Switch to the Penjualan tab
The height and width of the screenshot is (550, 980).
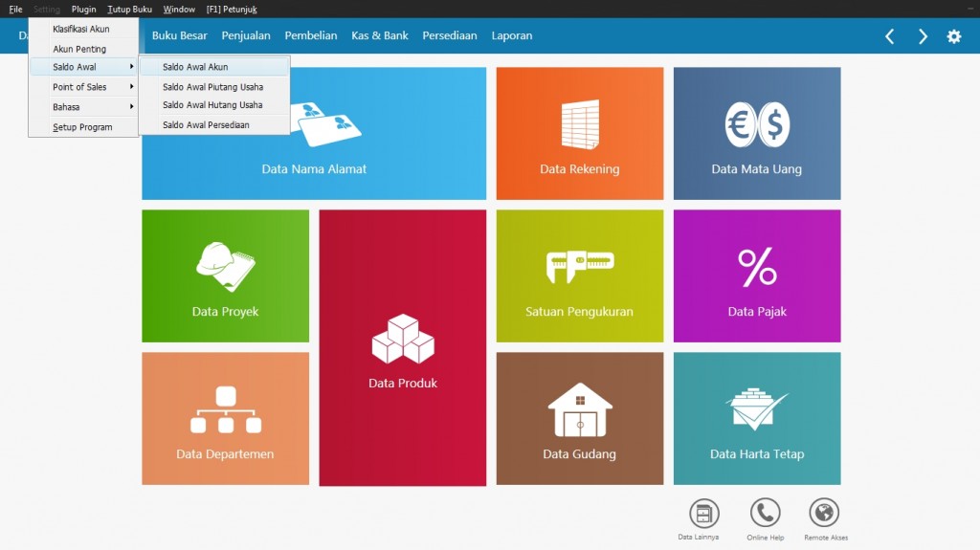[x=246, y=35]
